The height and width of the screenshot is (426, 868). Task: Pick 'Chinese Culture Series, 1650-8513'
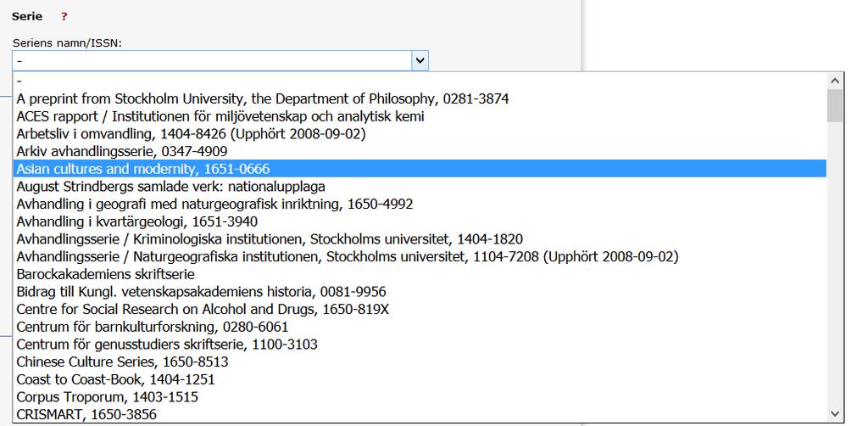(420, 362)
